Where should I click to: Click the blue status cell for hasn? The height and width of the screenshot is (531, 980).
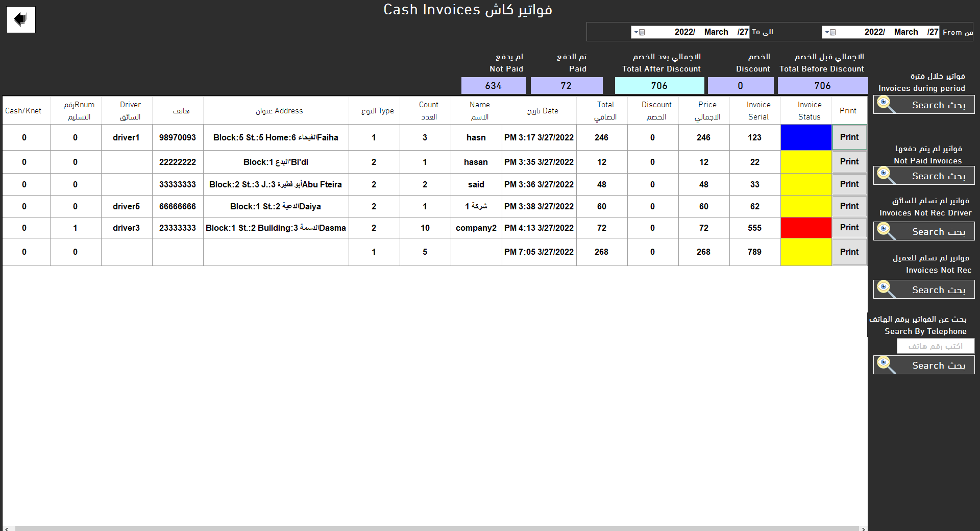click(x=806, y=137)
